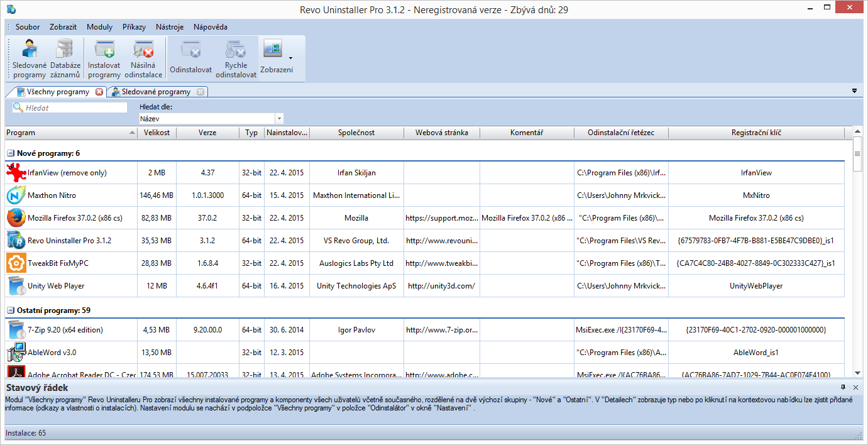
Task: Click the Igor Pavlov company cell
Action: click(x=356, y=329)
